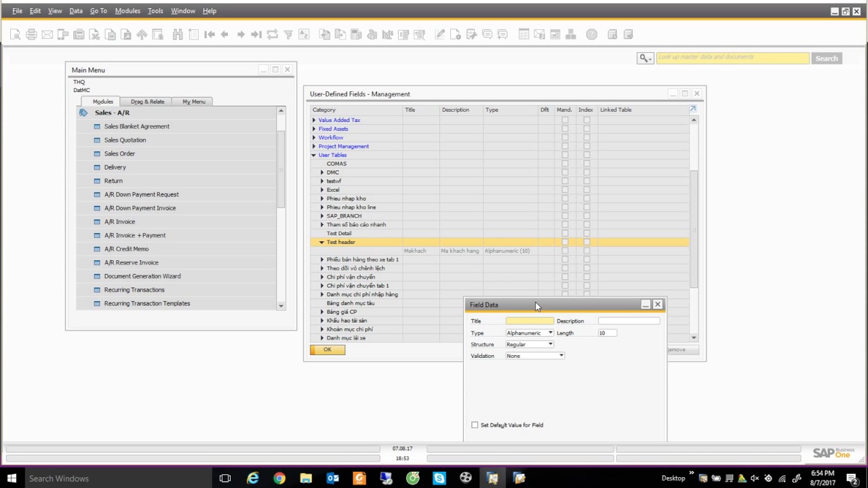Tick Index checkbox for Test header row
Image resolution: width=868 pixels, height=488 pixels.
pos(587,242)
